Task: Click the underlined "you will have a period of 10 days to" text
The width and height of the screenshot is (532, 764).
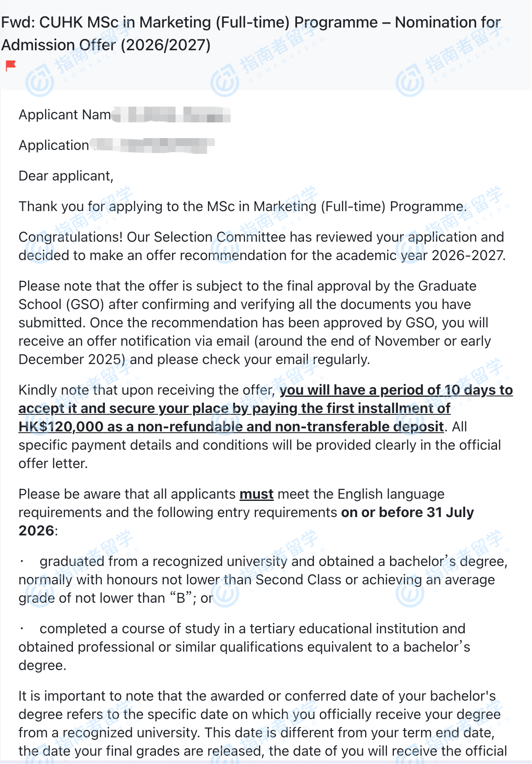Action: (x=396, y=390)
